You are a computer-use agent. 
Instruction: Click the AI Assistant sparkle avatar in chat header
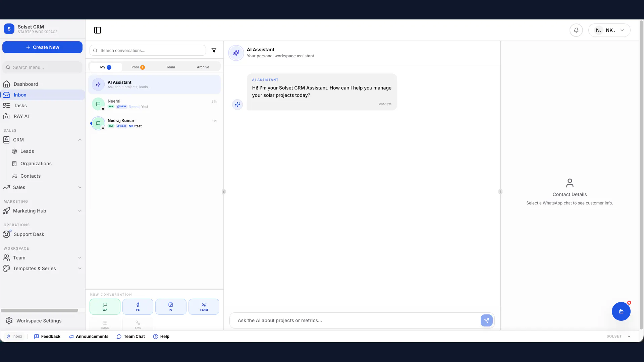[x=236, y=53]
